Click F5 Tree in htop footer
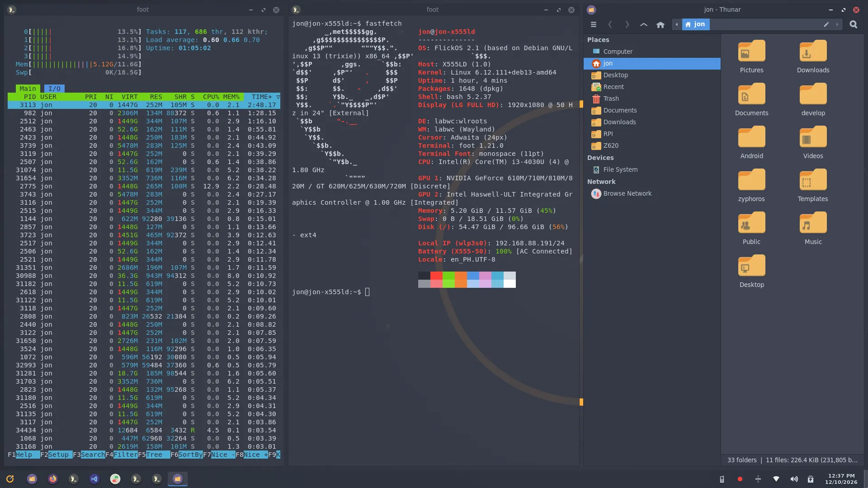 coord(154,455)
